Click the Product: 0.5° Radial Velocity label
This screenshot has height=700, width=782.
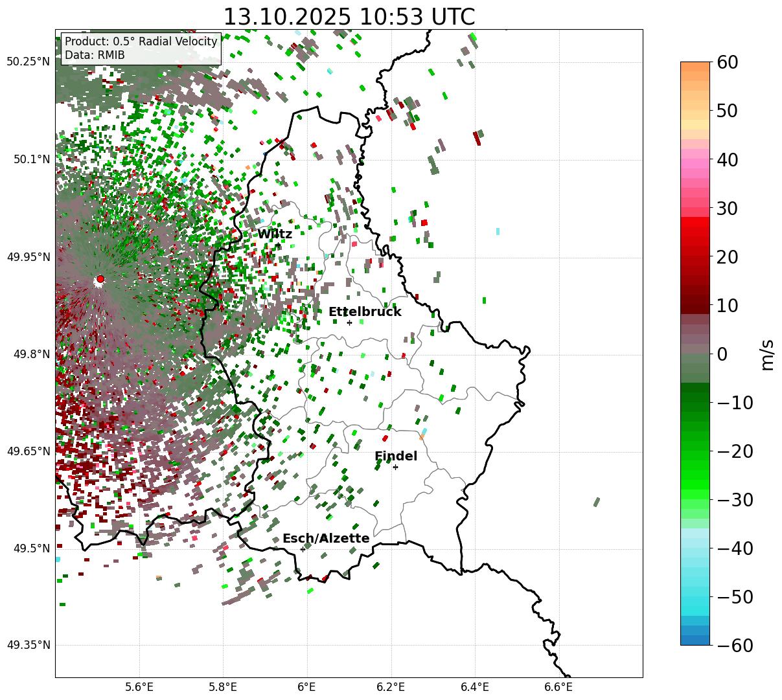(x=141, y=42)
